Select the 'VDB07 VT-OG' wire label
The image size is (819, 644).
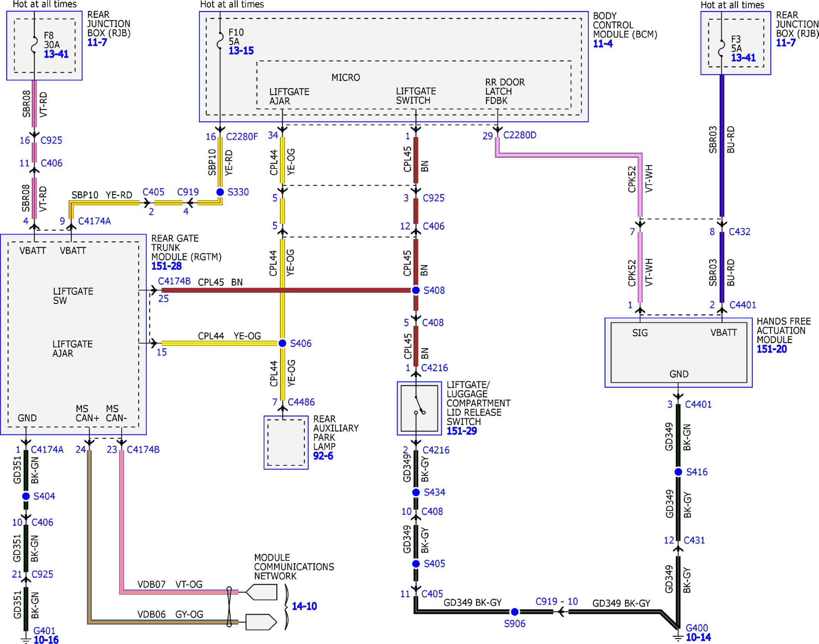(170, 584)
